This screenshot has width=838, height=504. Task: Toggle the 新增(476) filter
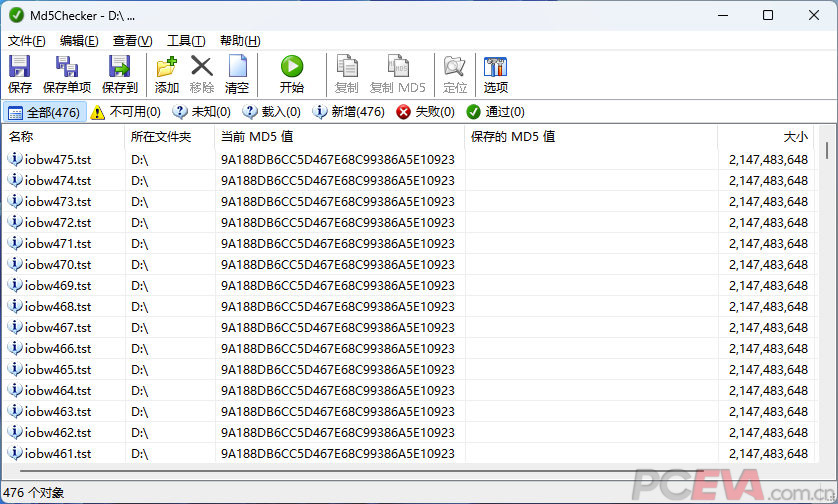(x=349, y=112)
